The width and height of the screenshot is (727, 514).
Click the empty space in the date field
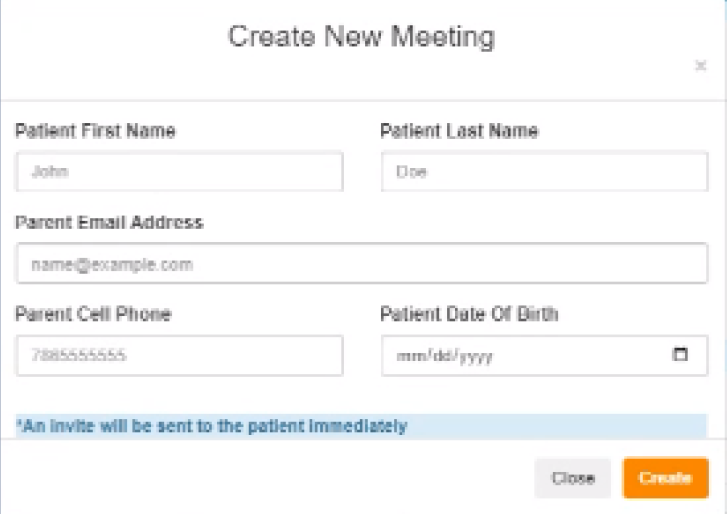(580, 356)
